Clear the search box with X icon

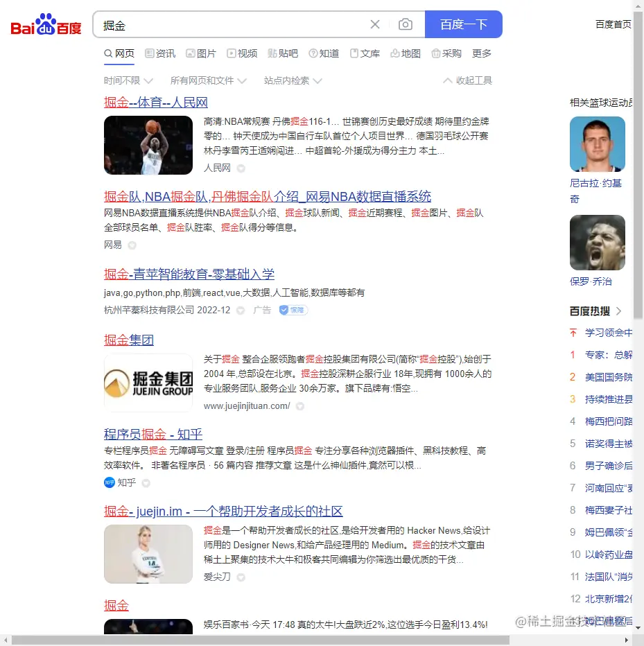click(375, 25)
